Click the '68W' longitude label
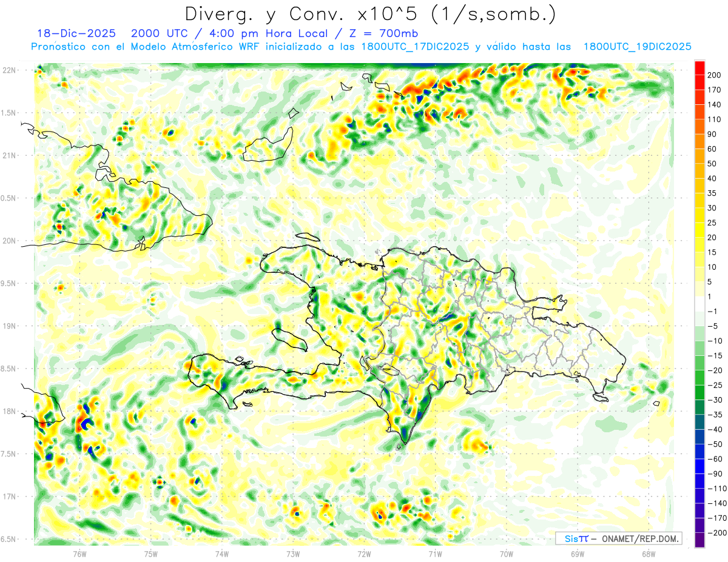728x562 pixels. pyautogui.click(x=649, y=554)
